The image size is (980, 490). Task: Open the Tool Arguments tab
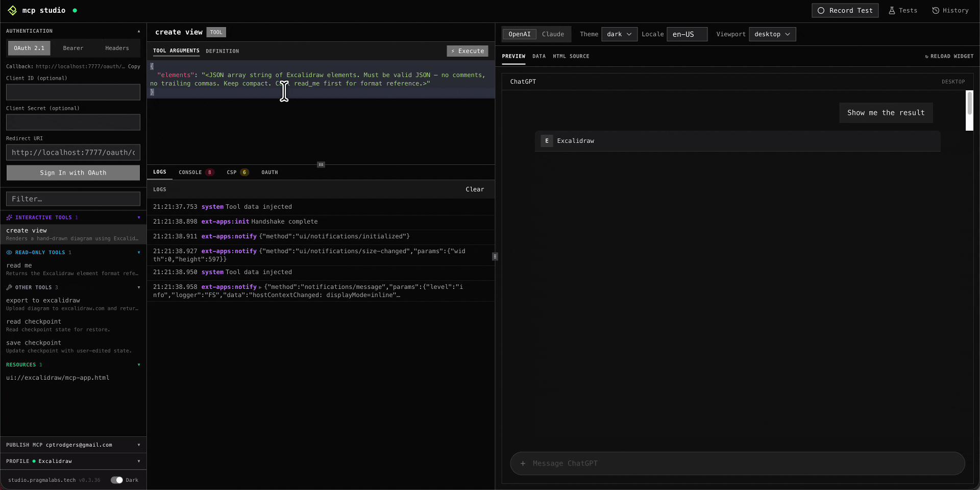pyautogui.click(x=176, y=51)
